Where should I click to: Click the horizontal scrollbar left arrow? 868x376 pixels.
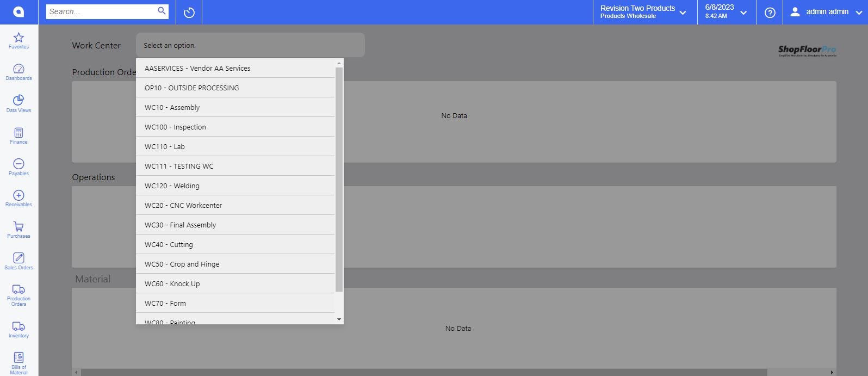(77, 373)
